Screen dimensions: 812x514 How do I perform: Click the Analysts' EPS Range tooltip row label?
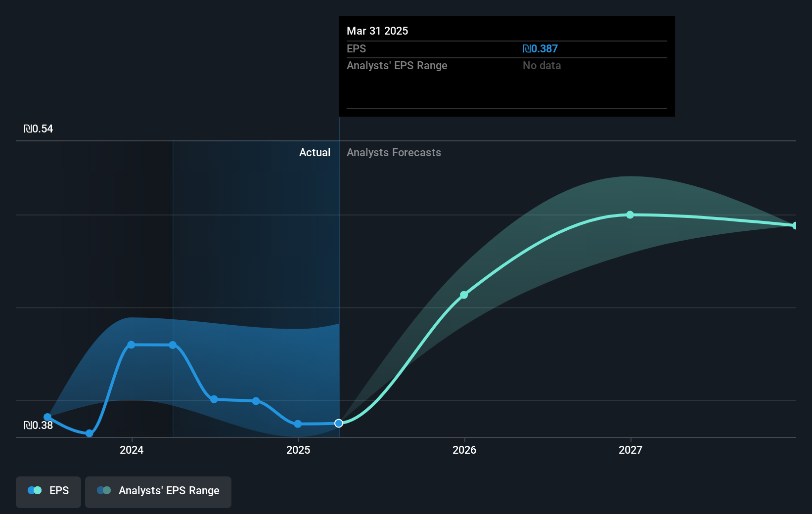coord(397,66)
